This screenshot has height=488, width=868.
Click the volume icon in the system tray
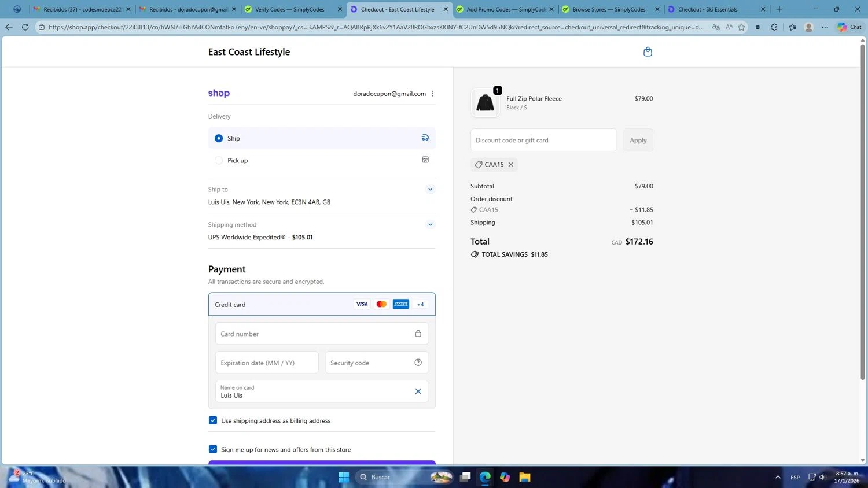click(x=822, y=477)
